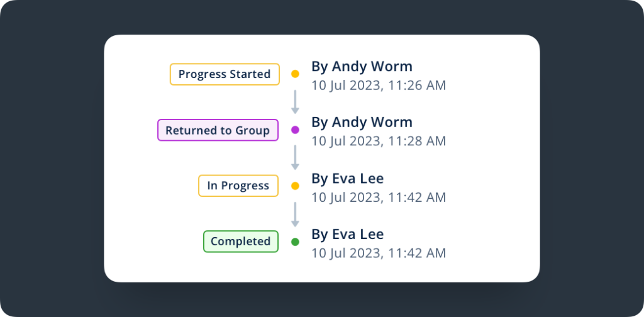The width and height of the screenshot is (644, 317).
Task: Click the arrow below the purple dot
Action: [x=295, y=158]
